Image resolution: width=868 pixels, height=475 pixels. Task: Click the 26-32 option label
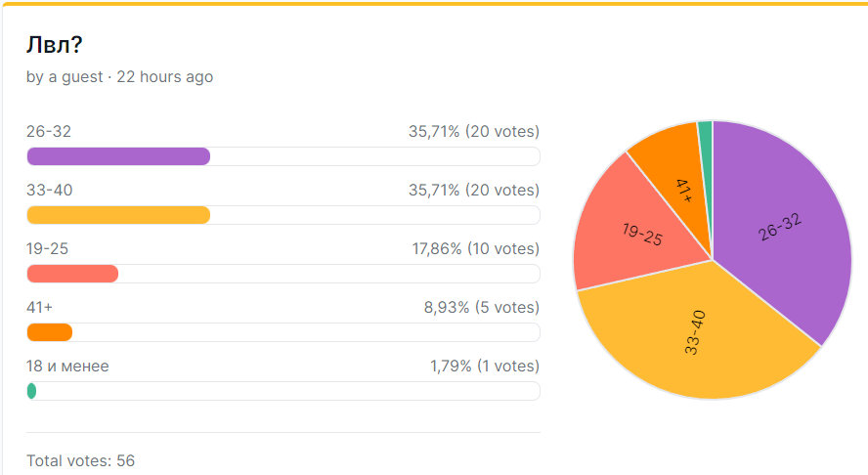pyautogui.click(x=49, y=132)
